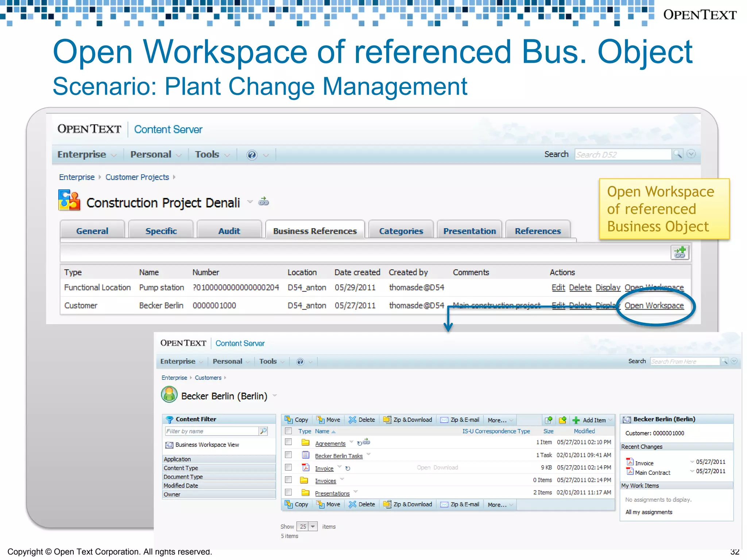Click Delete for the Functional Location row
This screenshot has height=560, width=747.
[580, 287]
